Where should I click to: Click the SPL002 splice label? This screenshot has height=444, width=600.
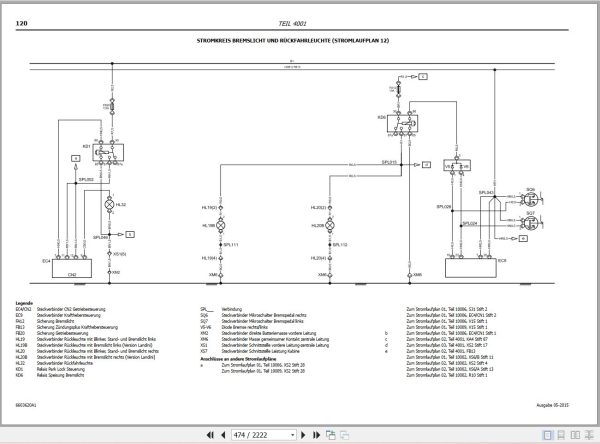pyautogui.click(x=86, y=179)
